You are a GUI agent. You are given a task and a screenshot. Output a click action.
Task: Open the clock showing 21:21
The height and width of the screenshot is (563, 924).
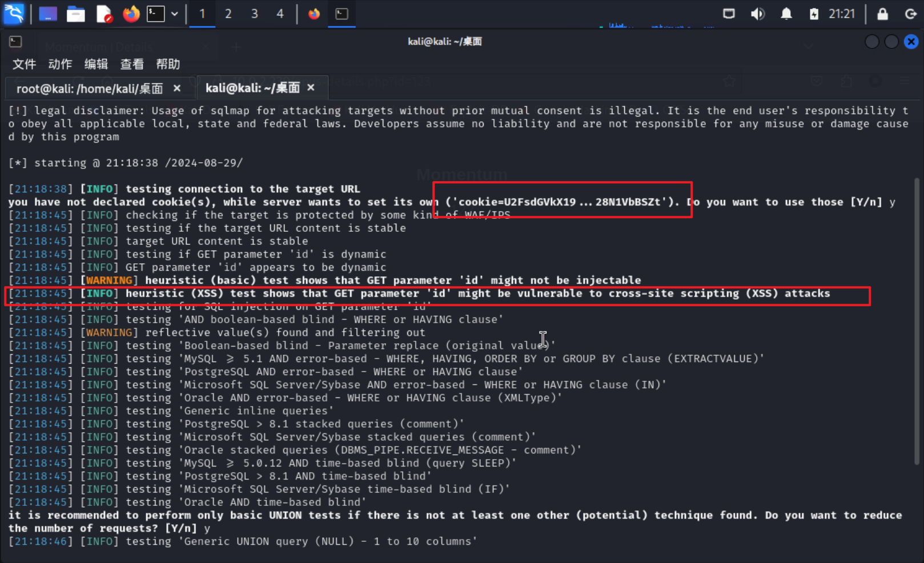842,14
